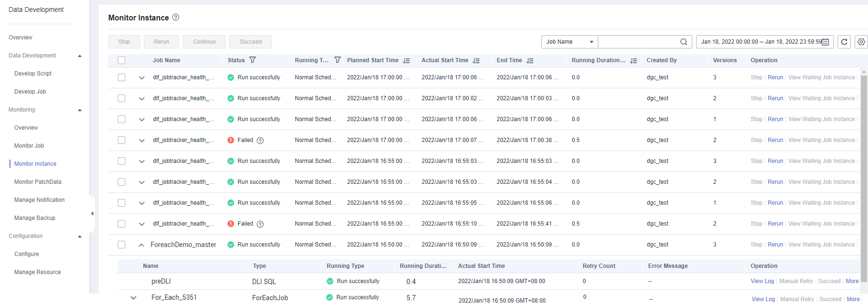This screenshot has width=868, height=304.
Task: Go to Develop Script page
Action: coord(33,74)
